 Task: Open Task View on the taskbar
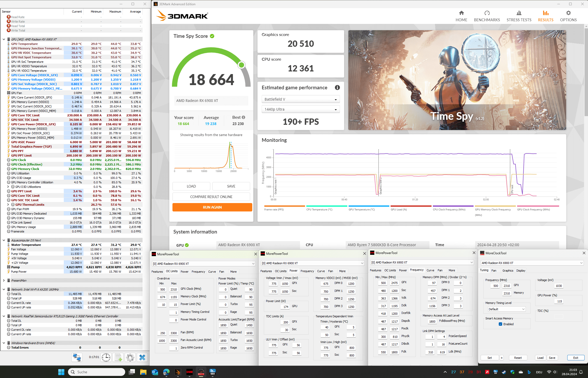[132, 372]
